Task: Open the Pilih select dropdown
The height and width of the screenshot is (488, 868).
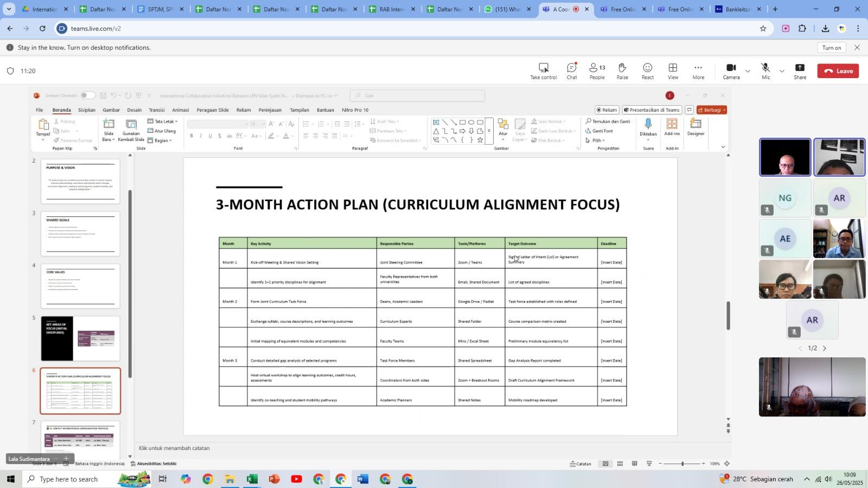Action: (595, 140)
